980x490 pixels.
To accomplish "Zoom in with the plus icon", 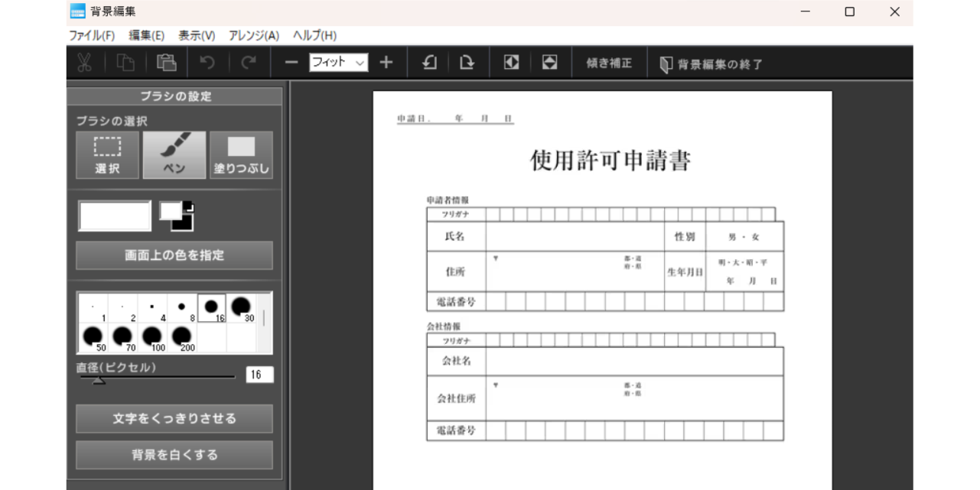I will tap(386, 62).
